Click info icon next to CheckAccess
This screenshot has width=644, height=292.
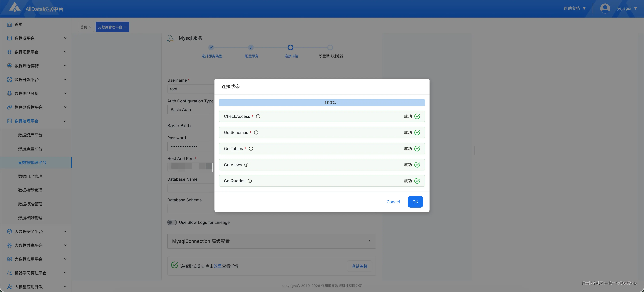pyautogui.click(x=258, y=116)
